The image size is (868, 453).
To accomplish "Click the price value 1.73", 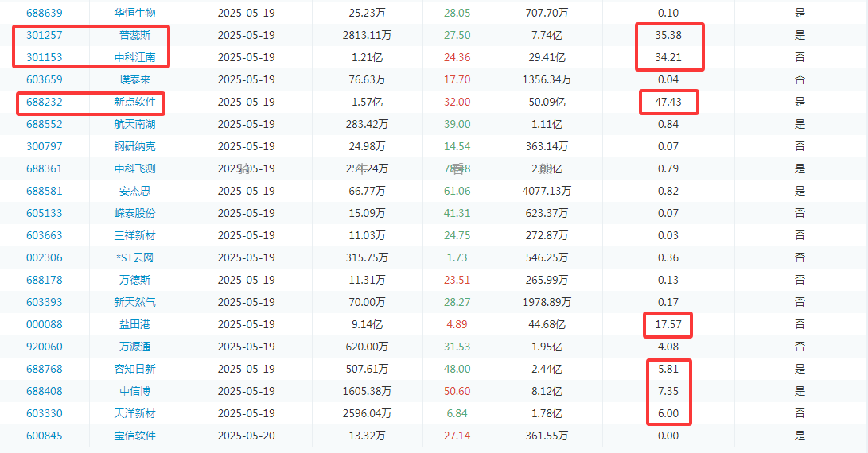I will point(457,257).
